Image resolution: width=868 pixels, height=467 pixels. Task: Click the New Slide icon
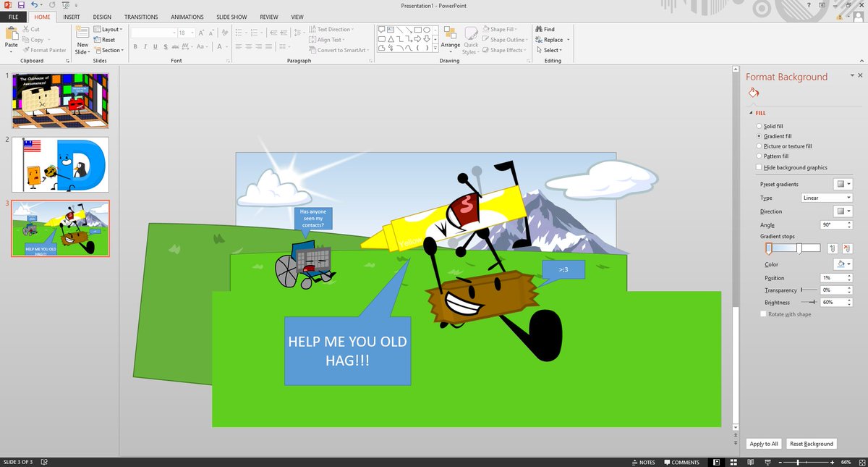coord(82,33)
